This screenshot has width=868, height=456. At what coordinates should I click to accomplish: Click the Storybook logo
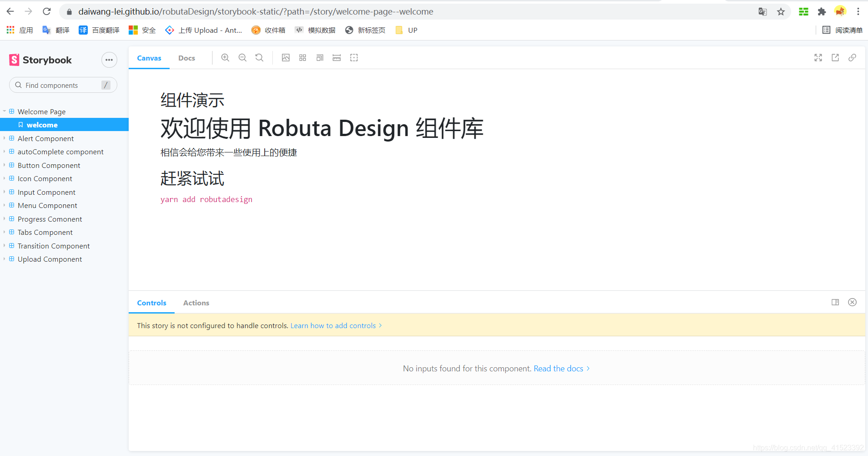[x=40, y=60]
